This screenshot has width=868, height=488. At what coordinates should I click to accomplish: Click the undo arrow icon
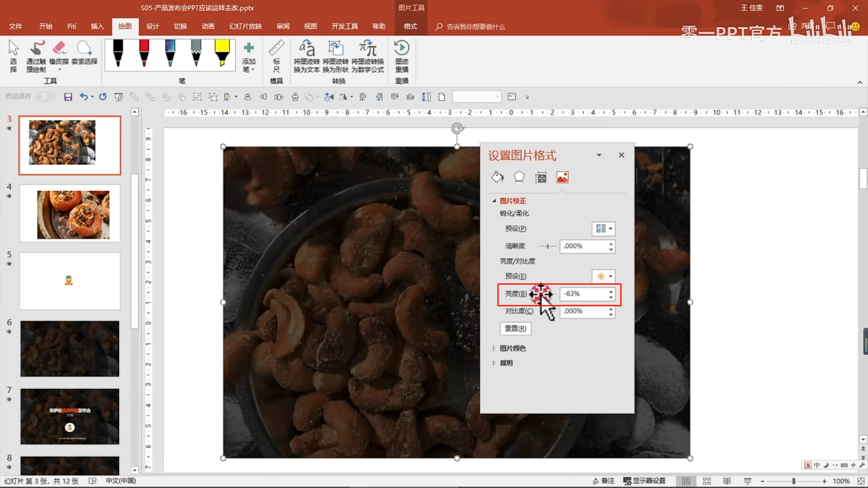coord(84,97)
